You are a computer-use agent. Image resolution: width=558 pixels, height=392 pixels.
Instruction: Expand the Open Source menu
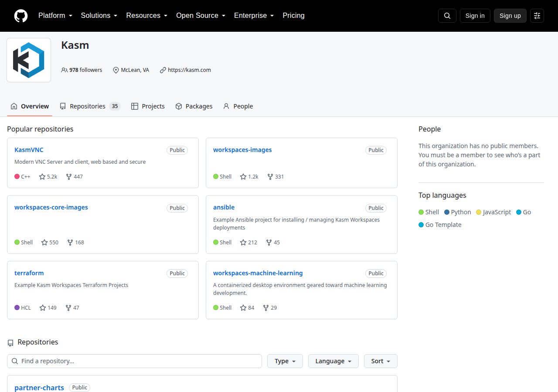point(201,16)
